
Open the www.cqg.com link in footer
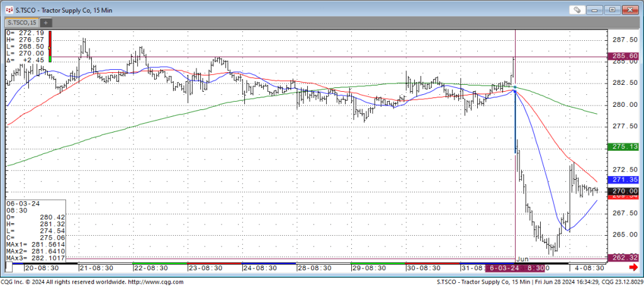[x=163, y=280]
